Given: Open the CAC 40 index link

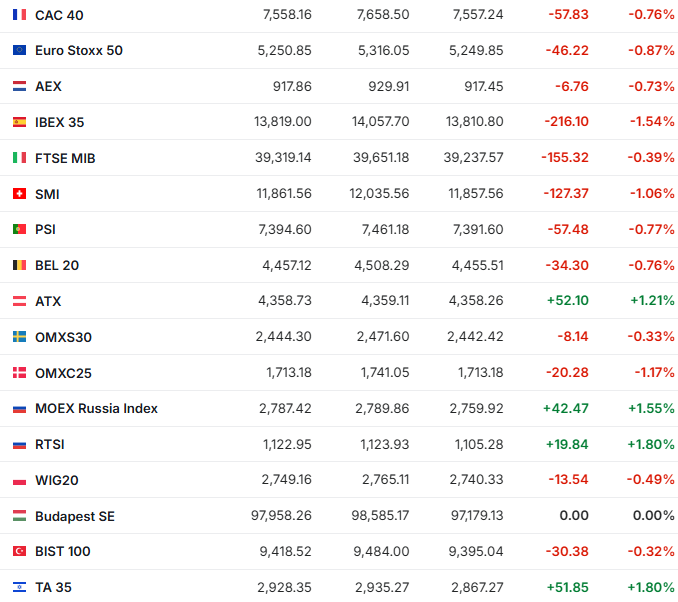Looking at the screenshot, I should tap(58, 15).
